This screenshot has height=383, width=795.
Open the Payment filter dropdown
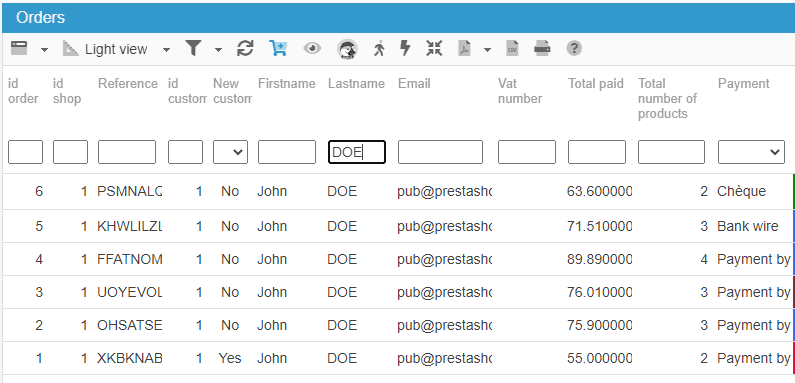(751, 152)
